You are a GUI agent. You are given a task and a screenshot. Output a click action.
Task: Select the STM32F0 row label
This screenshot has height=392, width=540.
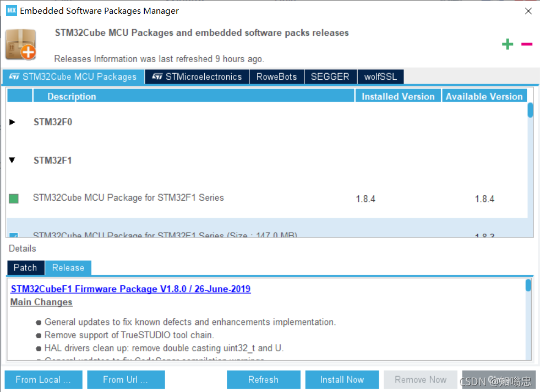[53, 122]
